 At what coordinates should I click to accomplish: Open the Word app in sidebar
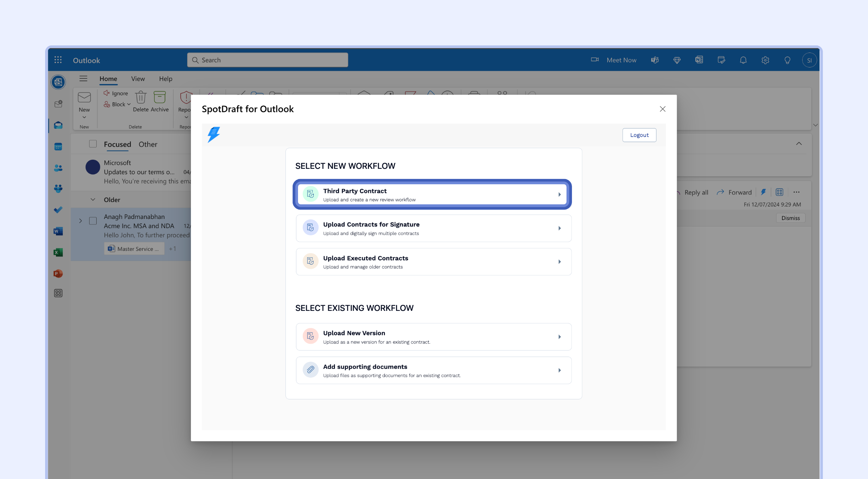tap(58, 231)
